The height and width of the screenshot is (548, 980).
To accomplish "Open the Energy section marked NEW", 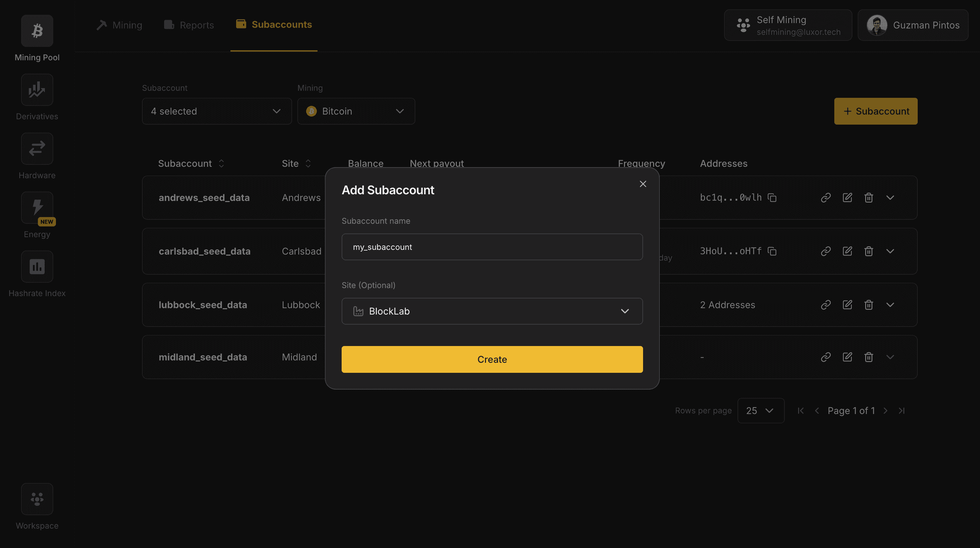I will point(37,207).
